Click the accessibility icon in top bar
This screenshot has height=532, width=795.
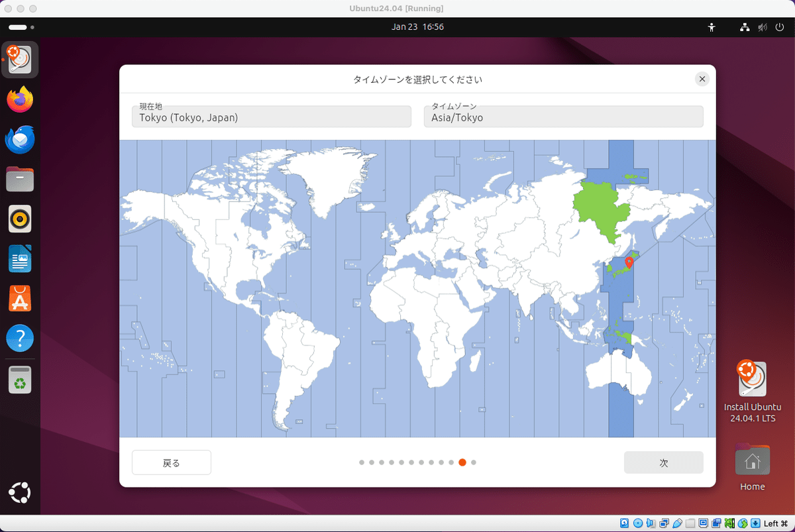point(712,27)
